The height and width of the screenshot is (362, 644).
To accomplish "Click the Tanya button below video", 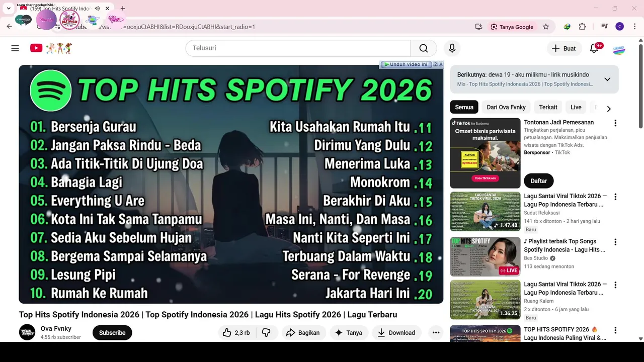I will [349, 333].
